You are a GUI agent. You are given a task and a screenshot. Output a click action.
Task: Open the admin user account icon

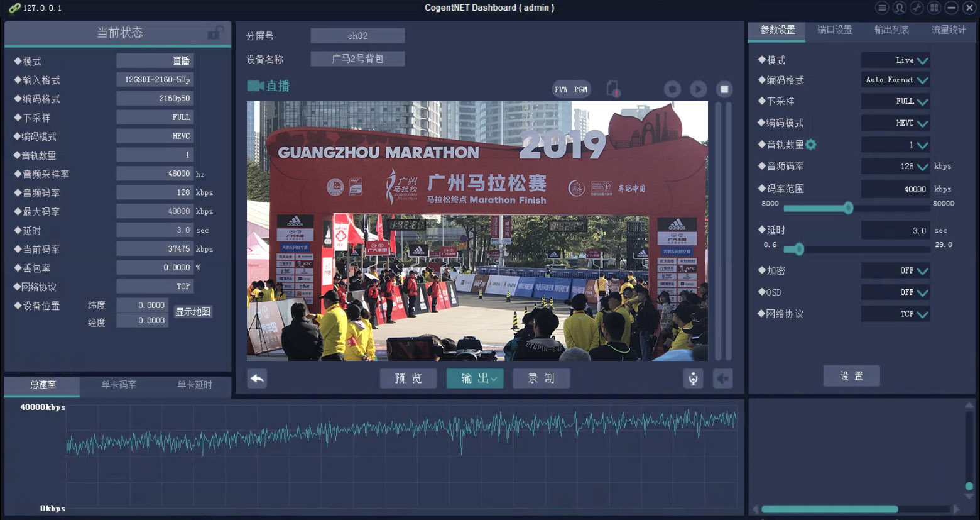click(900, 8)
